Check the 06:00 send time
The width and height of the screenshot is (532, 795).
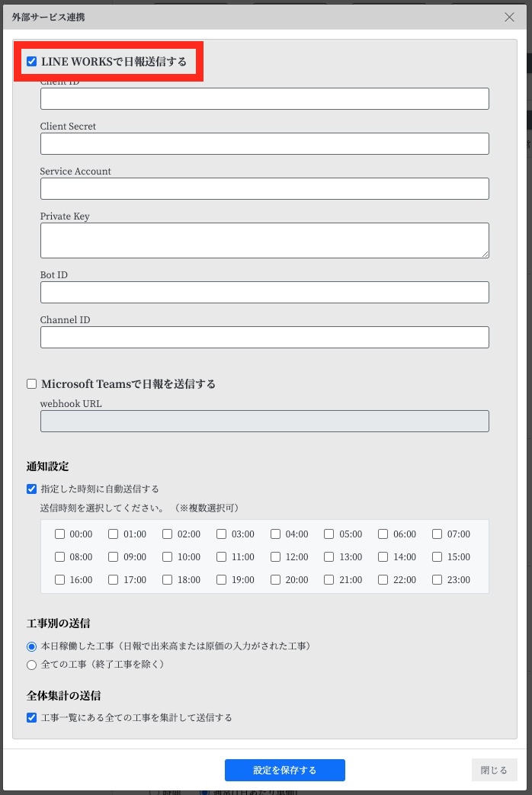click(383, 534)
